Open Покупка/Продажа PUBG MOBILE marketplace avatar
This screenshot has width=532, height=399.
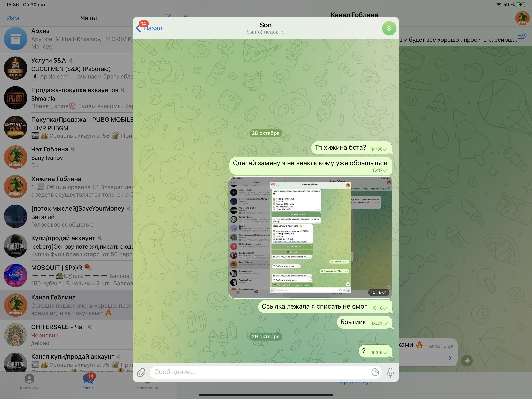click(x=16, y=127)
